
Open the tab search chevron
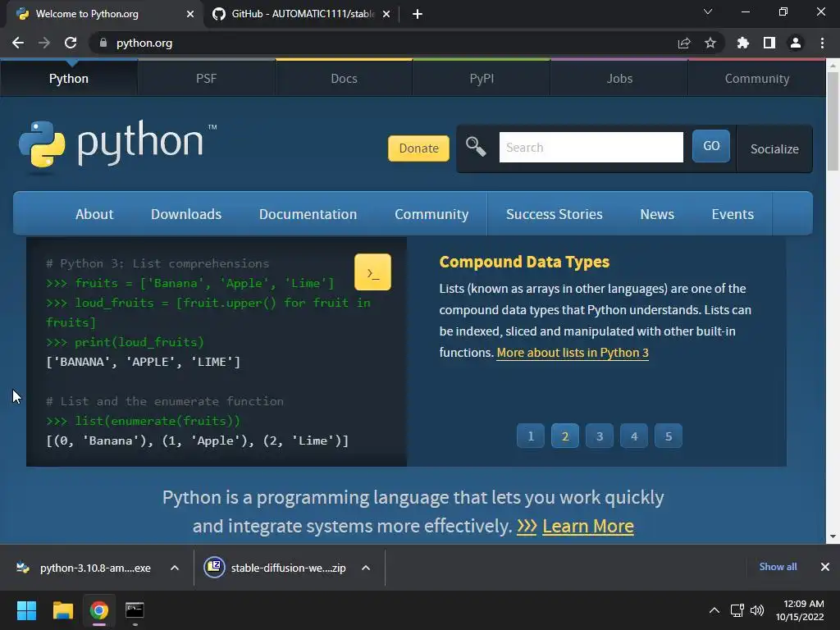click(708, 11)
